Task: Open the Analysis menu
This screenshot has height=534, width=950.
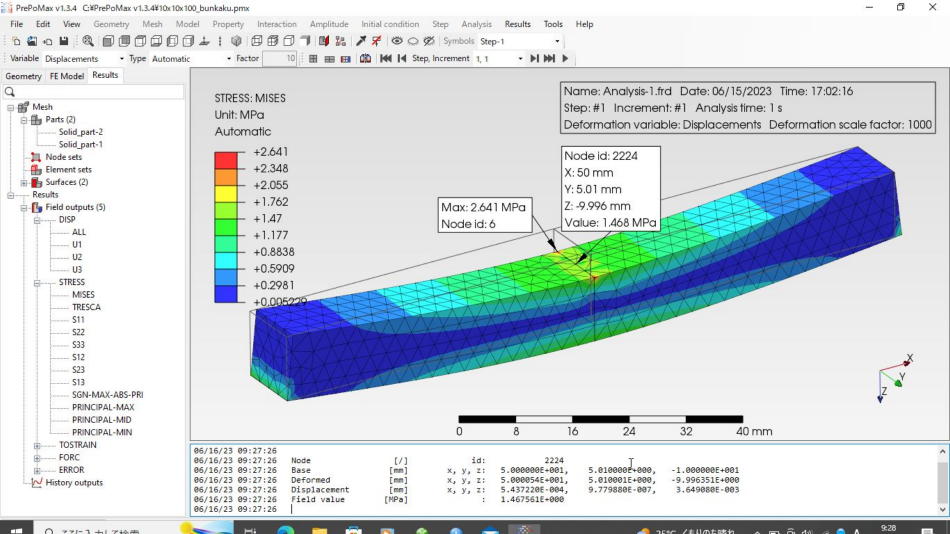Action: [476, 24]
